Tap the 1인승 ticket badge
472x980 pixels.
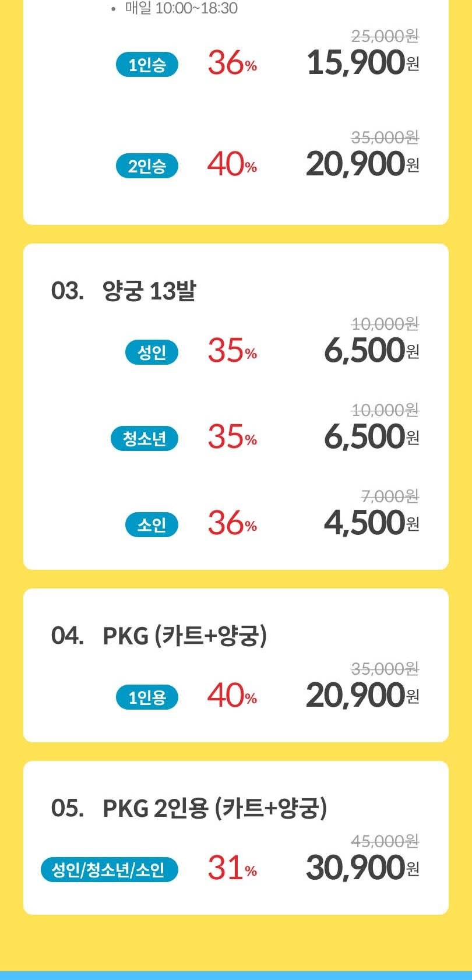click(x=147, y=65)
